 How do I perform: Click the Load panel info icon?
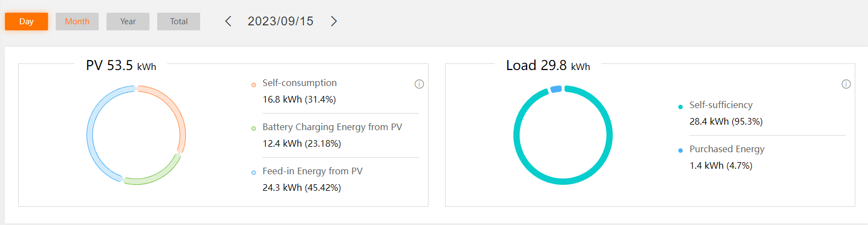846,84
